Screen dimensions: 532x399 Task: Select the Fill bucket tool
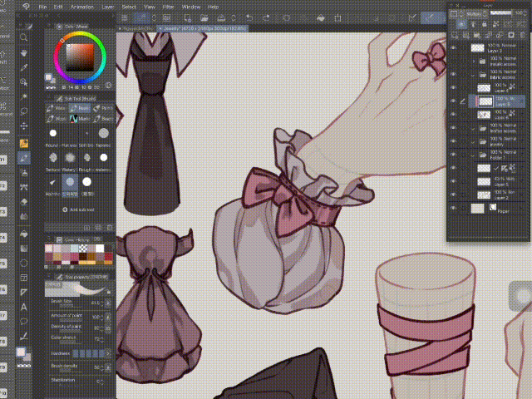[23, 234]
